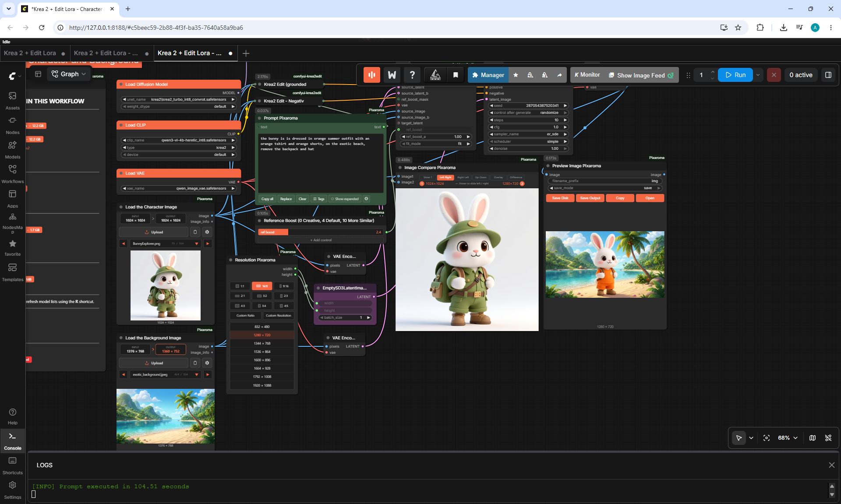Click the fit view icon near zoom
The image size is (841, 504).
tap(767, 438)
